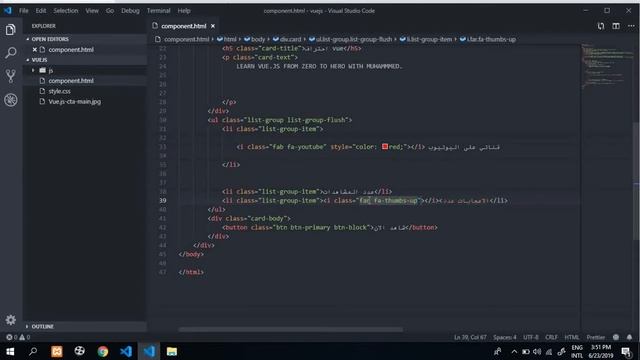Open Google Chrome from taskbar
Screen dimensions: 640x360
tap(102, 351)
